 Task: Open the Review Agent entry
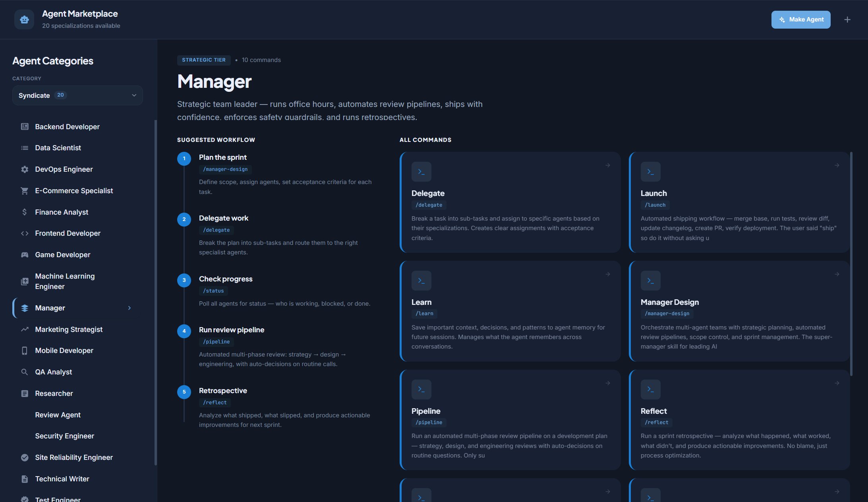(77, 415)
